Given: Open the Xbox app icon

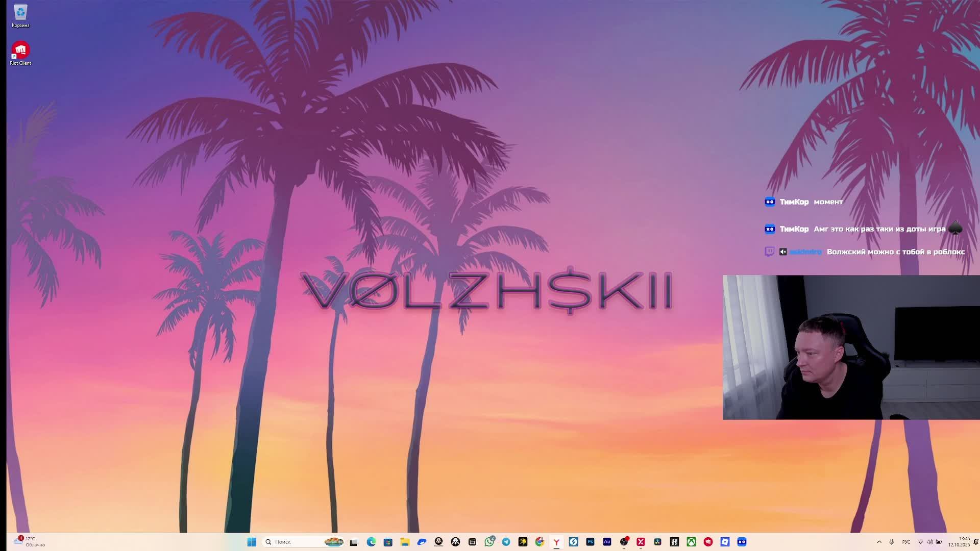Looking at the screenshot, I should [691, 542].
